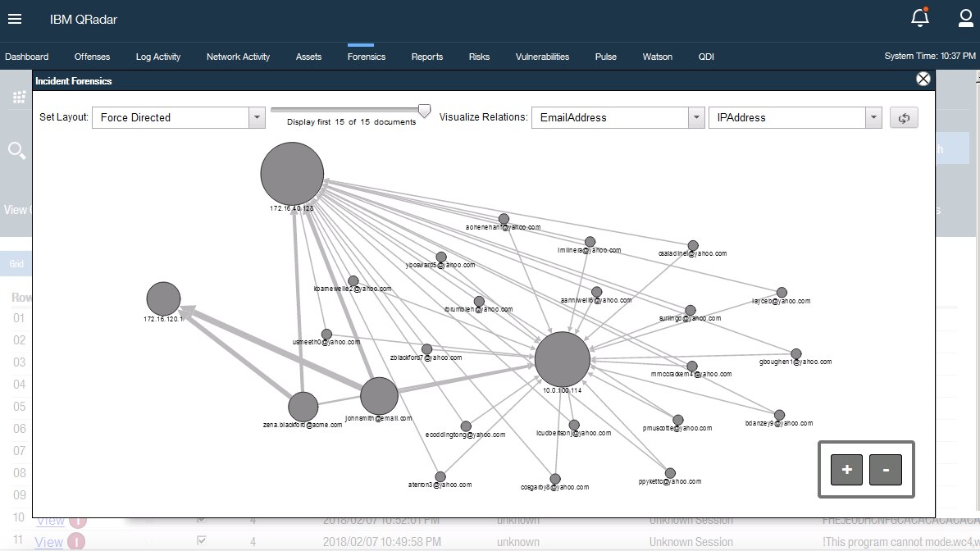The height and width of the screenshot is (551, 980).
Task: Click the pmuscotte@yahoo.com node
Action: point(677,420)
